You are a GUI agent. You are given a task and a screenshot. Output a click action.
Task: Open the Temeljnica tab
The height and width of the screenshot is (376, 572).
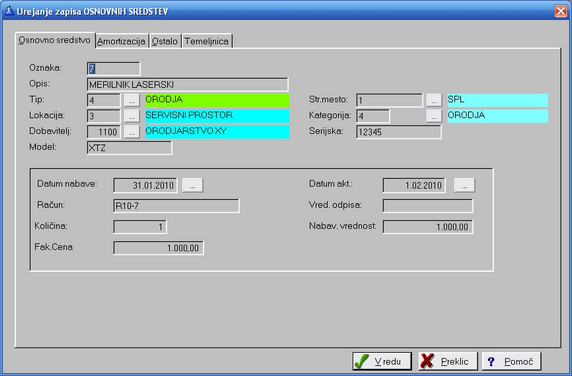207,41
